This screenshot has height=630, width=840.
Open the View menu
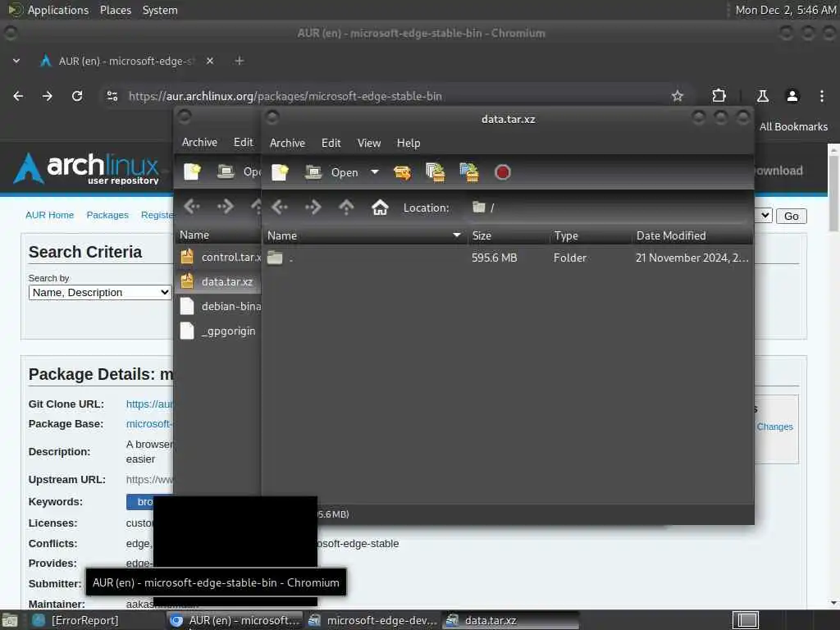(x=369, y=143)
